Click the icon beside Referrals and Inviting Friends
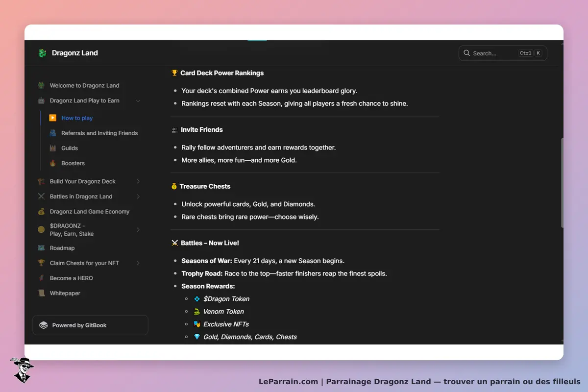Viewport: 588px width, 392px height. 53,133
